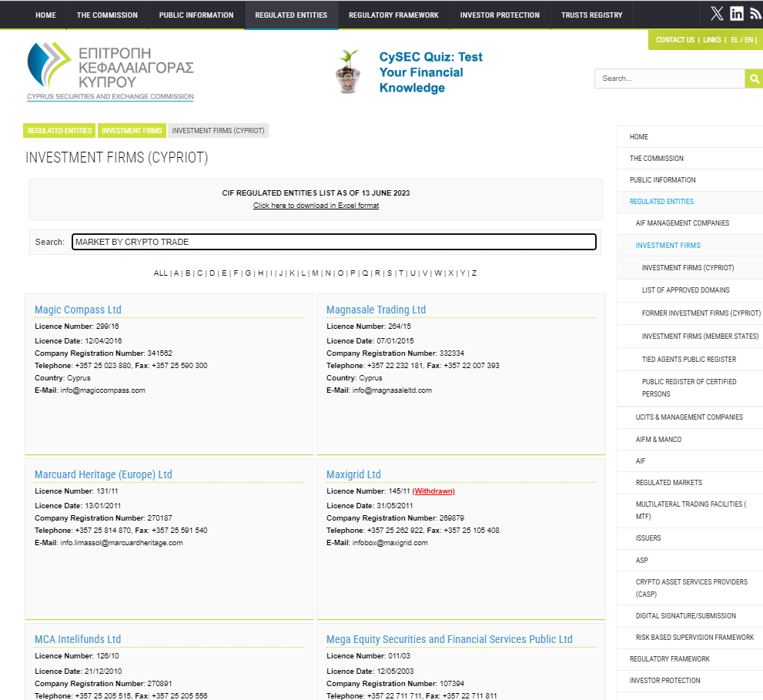Screen dimensions: 763x700
Task: Open REGULATED MARKETS sidebar item
Action: (x=690, y=482)
